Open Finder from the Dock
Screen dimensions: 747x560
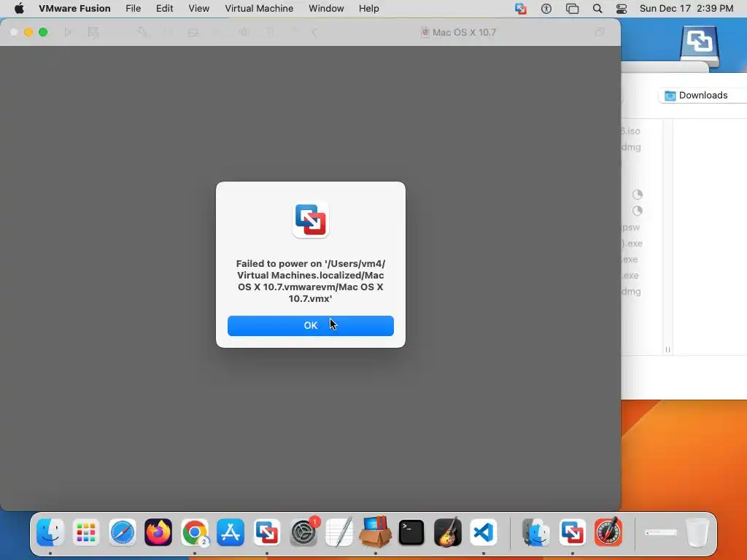50,532
